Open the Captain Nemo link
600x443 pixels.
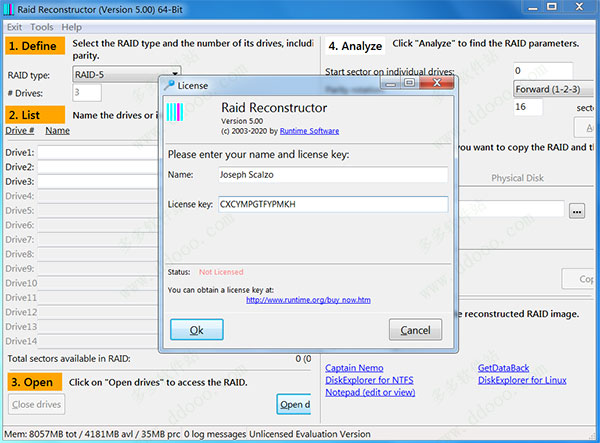click(x=354, y=368)
